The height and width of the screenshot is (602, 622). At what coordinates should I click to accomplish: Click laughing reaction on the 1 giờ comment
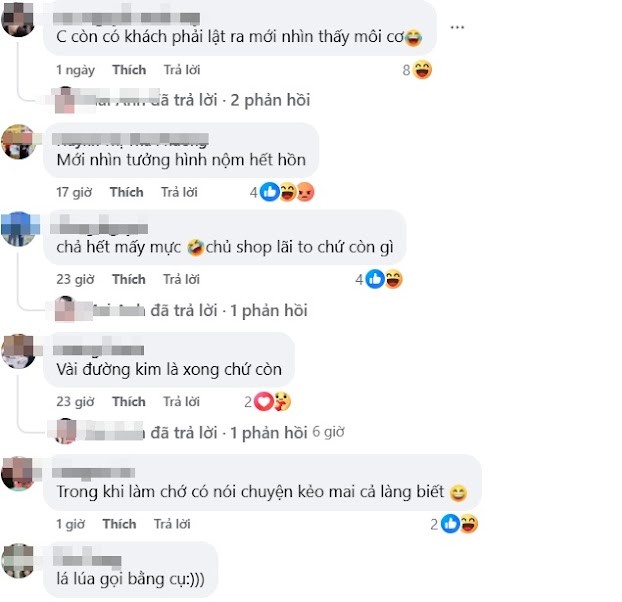468,524
